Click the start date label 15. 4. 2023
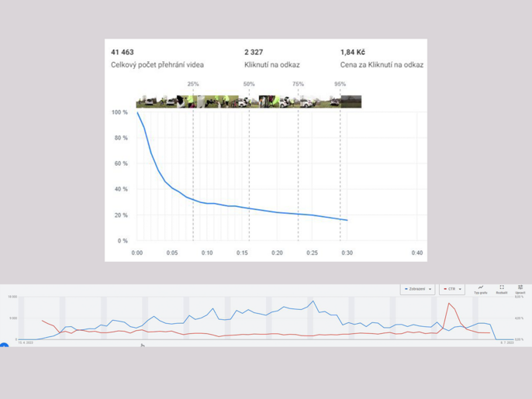 point(26,342)
